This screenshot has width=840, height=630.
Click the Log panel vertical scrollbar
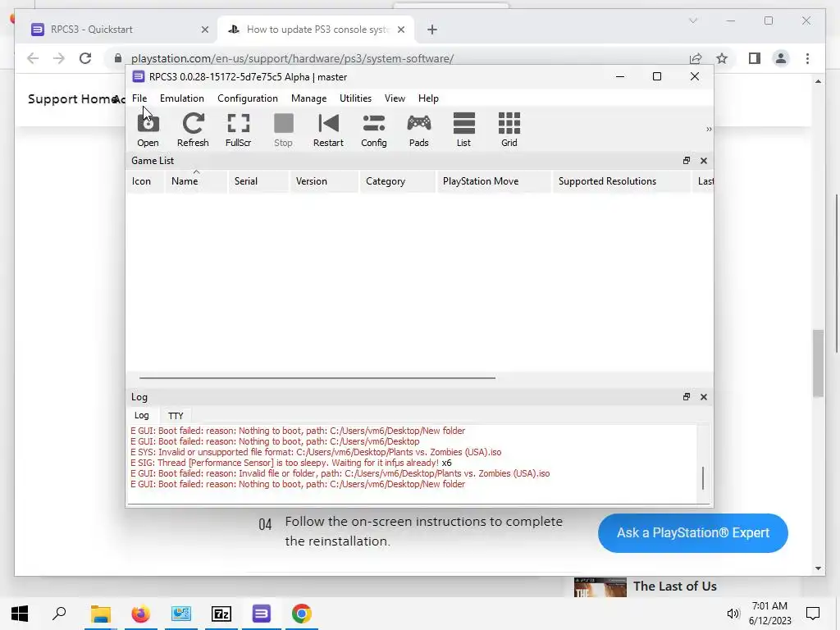(x=703, y=478)
